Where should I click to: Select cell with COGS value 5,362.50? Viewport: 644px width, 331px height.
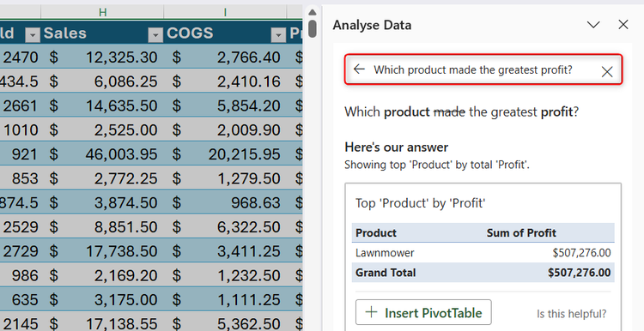(225, 322)
